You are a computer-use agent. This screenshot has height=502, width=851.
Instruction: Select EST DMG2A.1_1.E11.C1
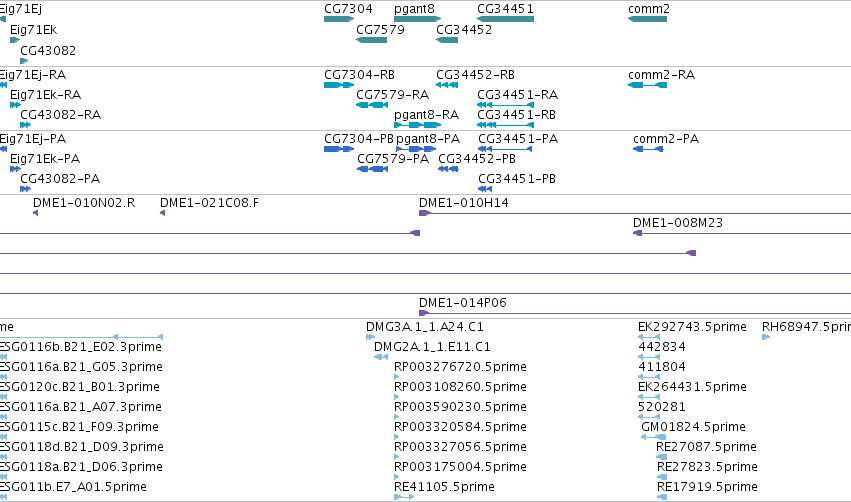(x=432, y=346)
